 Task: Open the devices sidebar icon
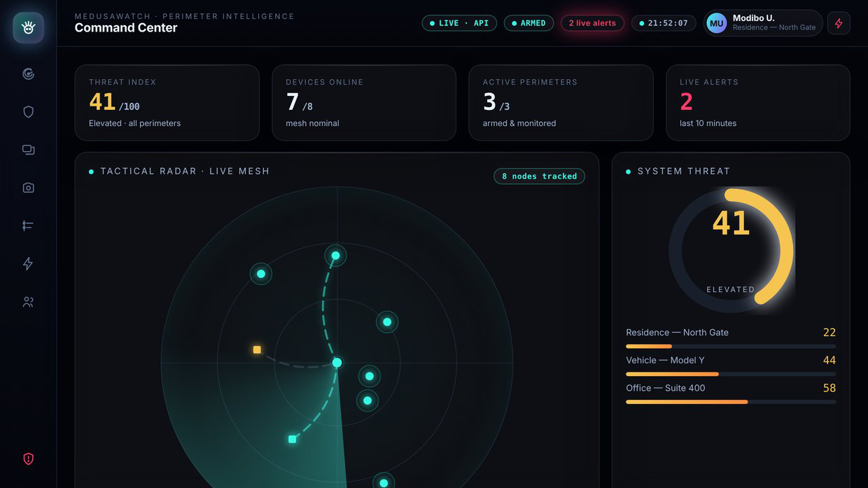tap(28, 150)
